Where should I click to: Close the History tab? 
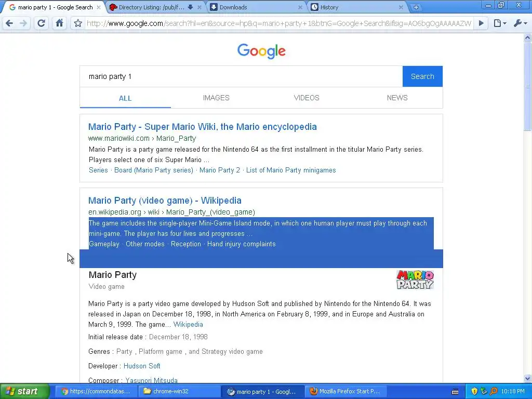pyautogui.click(x=401, y=7)
